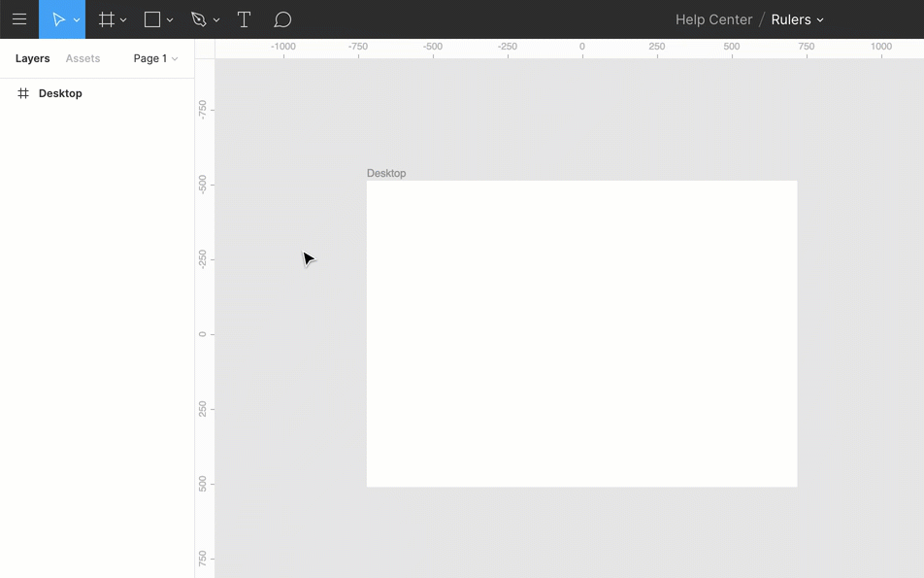Select the white Desktop frame on canvas

click(581, 334)
